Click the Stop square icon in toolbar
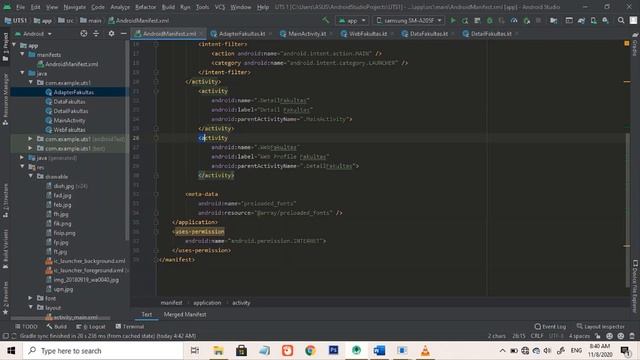Viewport: 640px width, 360px height. click(538, 20)
